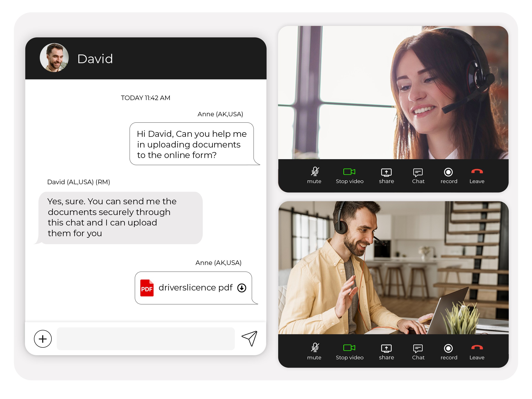
Task: Select the David name in chat header
Action: 95,59
